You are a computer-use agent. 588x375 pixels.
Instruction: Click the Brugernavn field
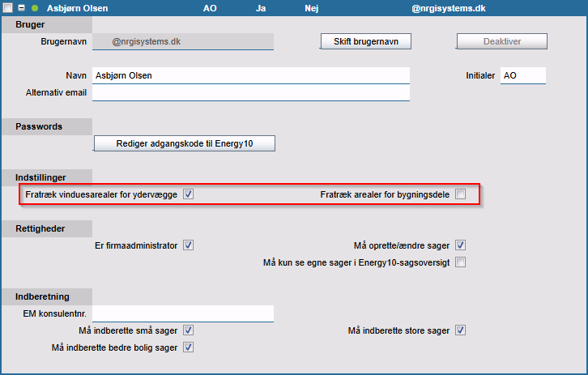tap(183, 40)
